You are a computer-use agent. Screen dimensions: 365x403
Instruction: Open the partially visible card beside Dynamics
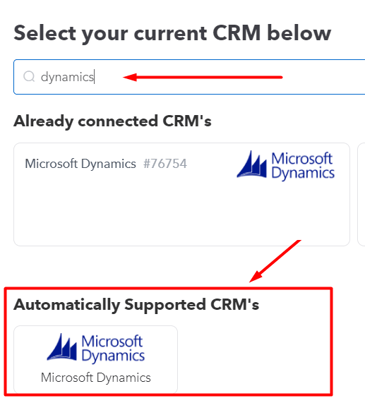(361, 194)
